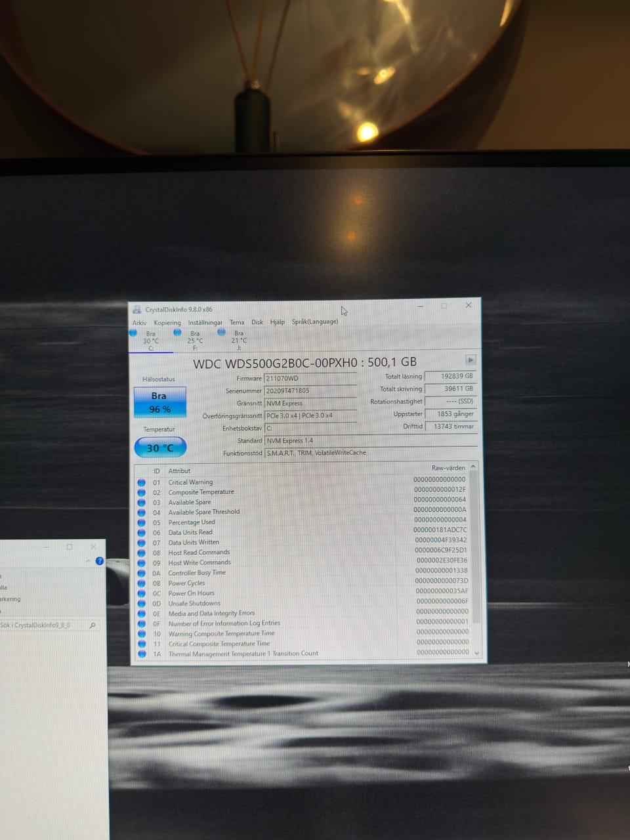Click status orb for Percentage Used row
Screen dimensions: 630x840
pyautogui.click(x=141, y=523)
